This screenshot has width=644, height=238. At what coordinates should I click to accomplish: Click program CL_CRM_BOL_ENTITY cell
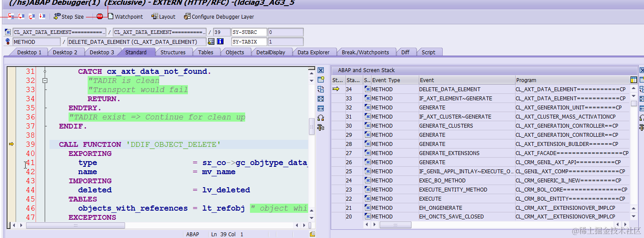(x=572, y=198)
